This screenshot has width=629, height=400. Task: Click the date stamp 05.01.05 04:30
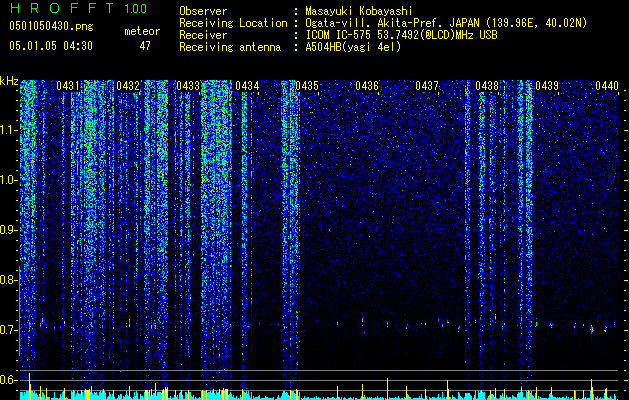point(51,46)
